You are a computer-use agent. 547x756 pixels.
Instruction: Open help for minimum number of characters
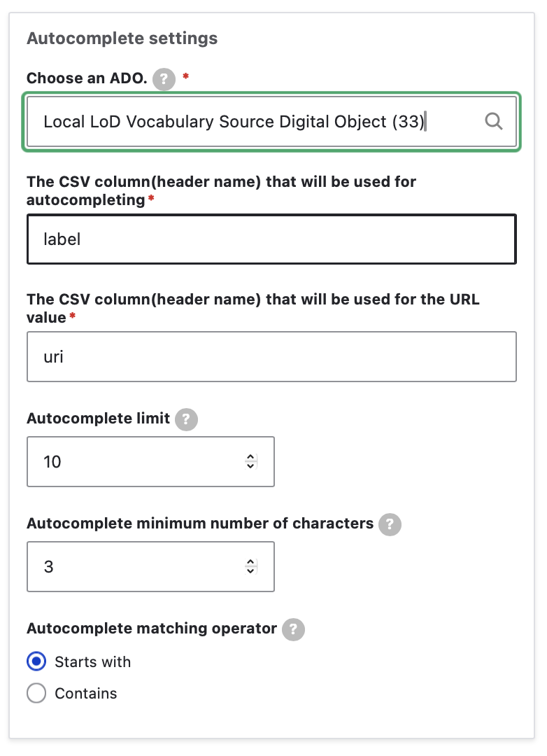390,524
